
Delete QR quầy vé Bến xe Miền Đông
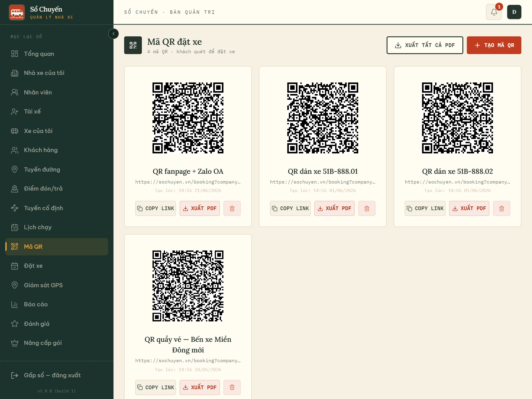(x=232, y=387)
